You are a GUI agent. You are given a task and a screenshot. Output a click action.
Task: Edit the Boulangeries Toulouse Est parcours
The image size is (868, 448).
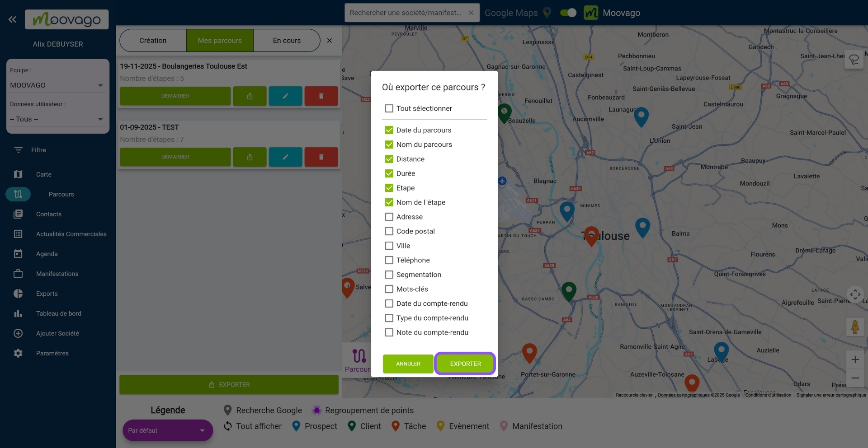285,96
